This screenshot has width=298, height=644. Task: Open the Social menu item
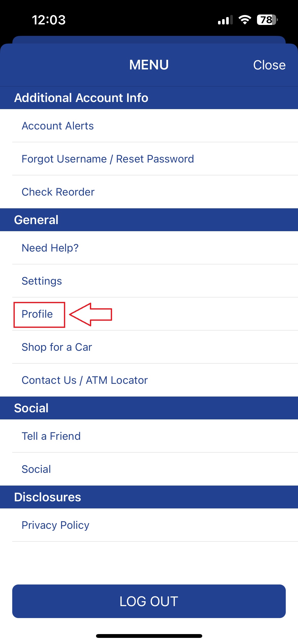point(149,469)
